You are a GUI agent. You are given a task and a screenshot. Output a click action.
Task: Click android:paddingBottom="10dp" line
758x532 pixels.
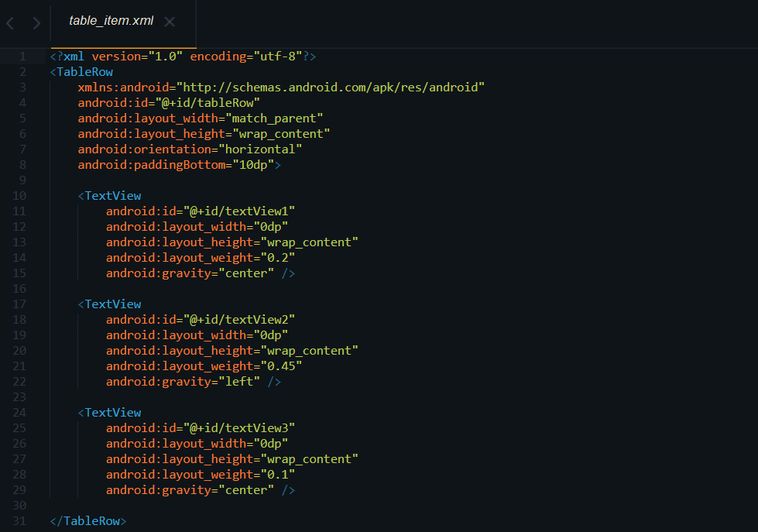[x=180, y=165]
